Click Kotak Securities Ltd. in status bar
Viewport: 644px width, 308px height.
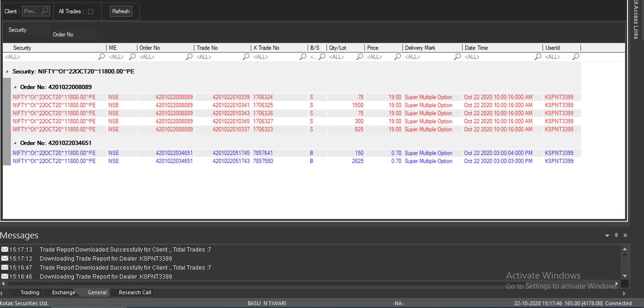pos(25,304)
